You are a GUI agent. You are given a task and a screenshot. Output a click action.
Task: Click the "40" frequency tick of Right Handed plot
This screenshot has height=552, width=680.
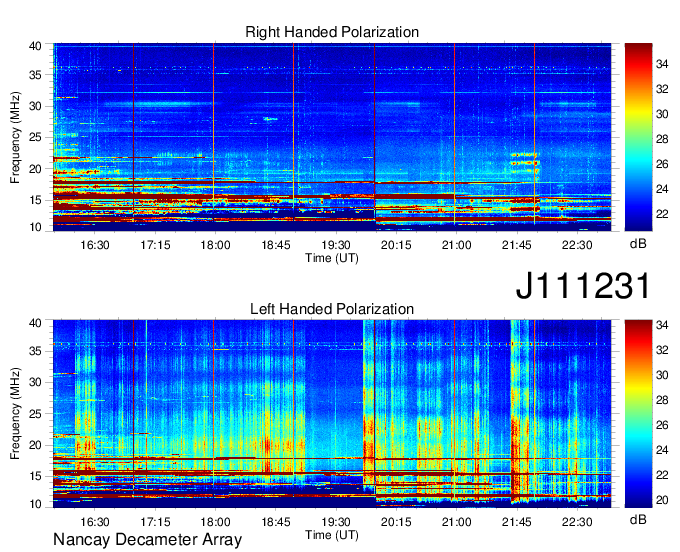coord(35,46)
